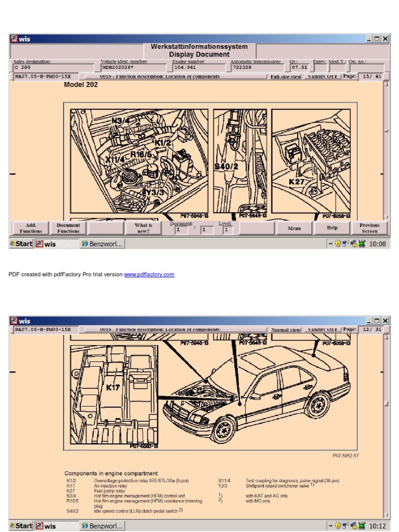
Task: Switch to Normal view in lower window
Action: click(x=285, y=329)
